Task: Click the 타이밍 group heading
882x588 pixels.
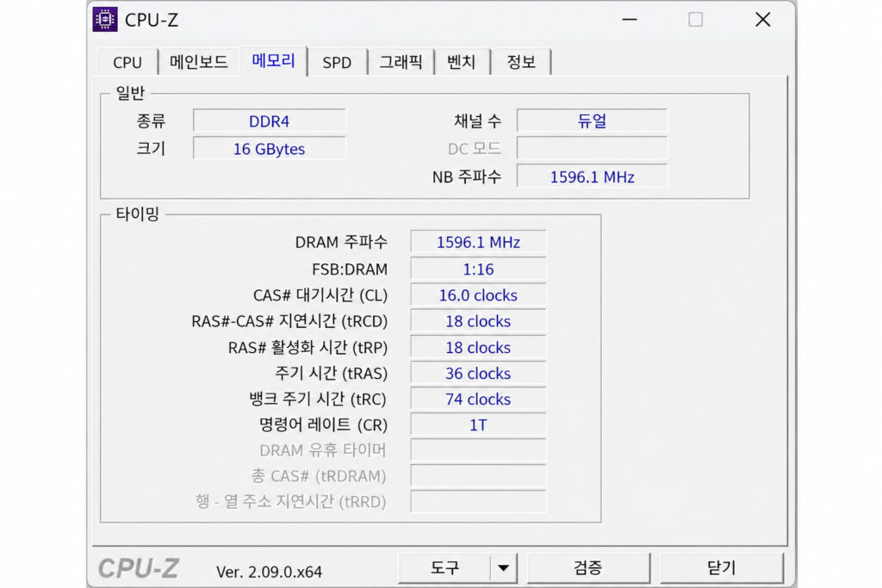Action: pyautogui.click(x=138, y=214)
